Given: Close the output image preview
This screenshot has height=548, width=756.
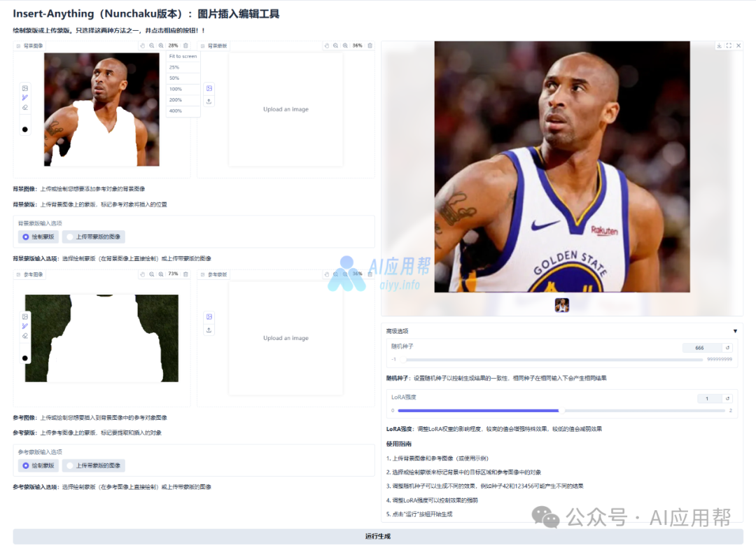Looking at the screenshot, I should click(738, 45).
